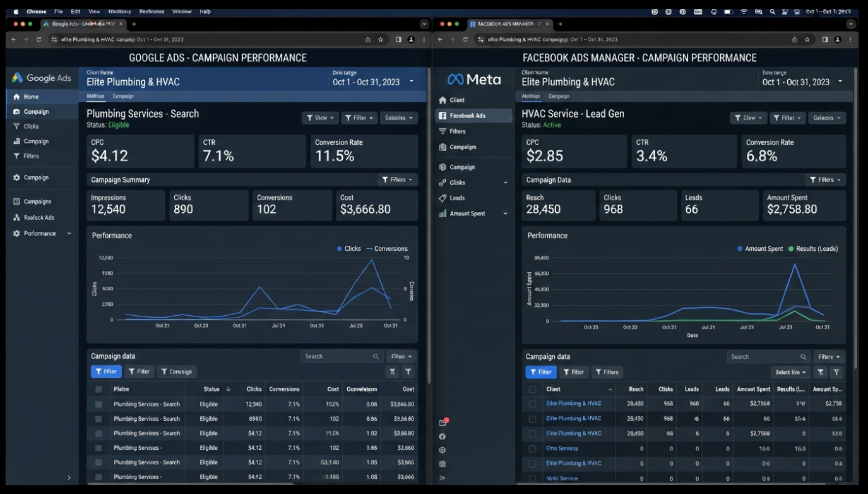Check the Meta row showing 98 clicks

click(x=533, y=433)
